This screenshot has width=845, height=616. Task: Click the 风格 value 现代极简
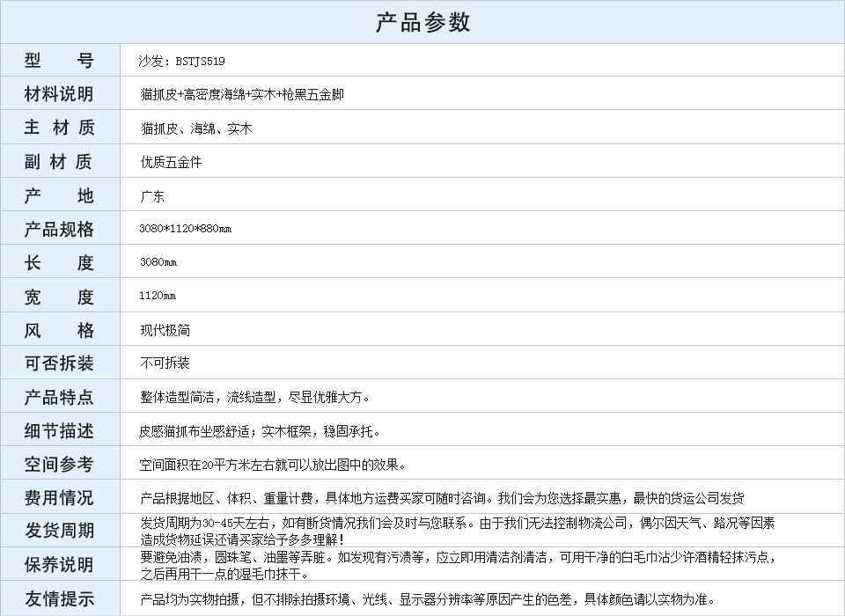(x=165, y=330)
